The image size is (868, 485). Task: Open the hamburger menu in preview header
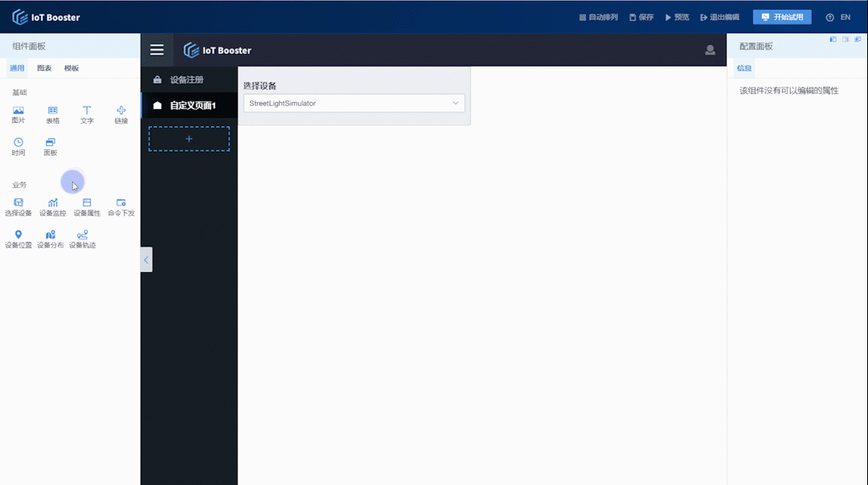click(157, 50)
